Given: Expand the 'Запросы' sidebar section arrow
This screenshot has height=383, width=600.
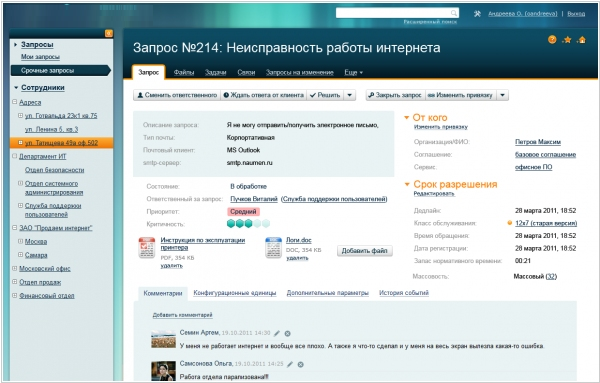Looking at the screenshot, I should point(16,45).
